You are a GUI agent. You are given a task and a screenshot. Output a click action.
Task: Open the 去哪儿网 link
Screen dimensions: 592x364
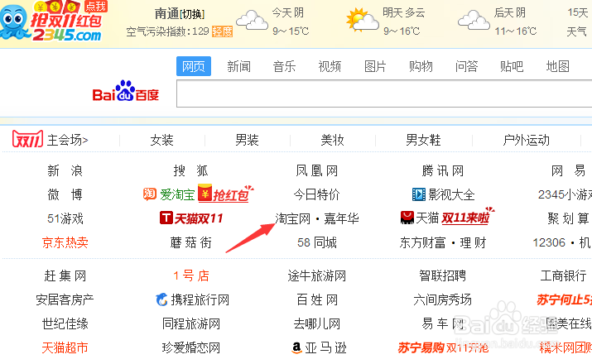(317, 323)
